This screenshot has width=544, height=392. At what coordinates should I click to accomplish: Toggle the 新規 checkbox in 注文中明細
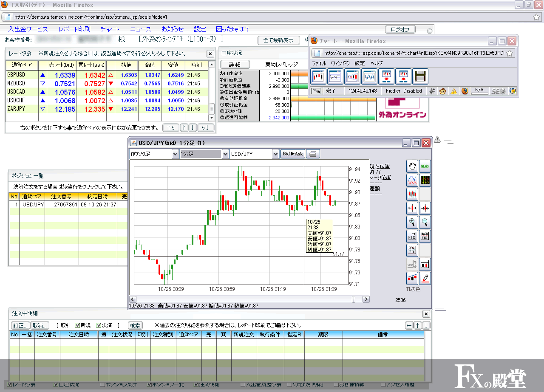(x=78, y=325)
